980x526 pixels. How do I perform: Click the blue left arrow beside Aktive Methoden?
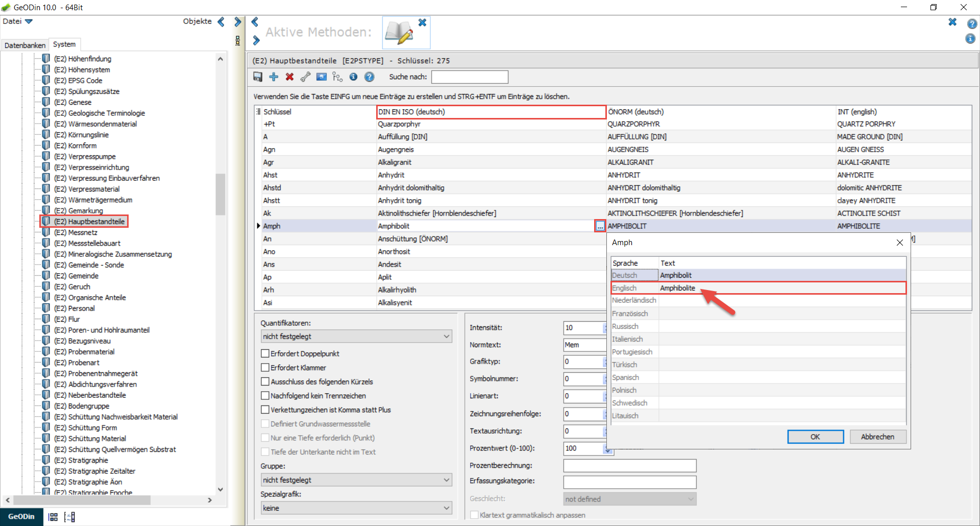click(x=255, y=22)
